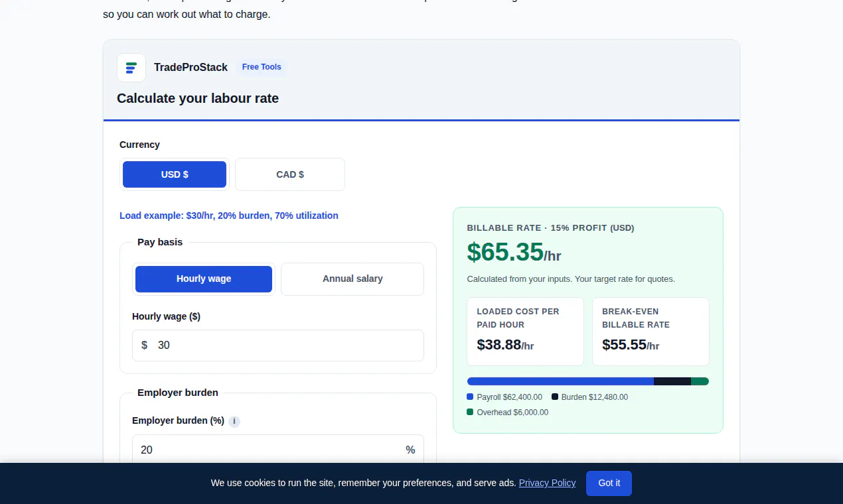843x504 pixels.
Task: Click the $38.88/hr loaded cost value
Action: [x=505, y=345]
